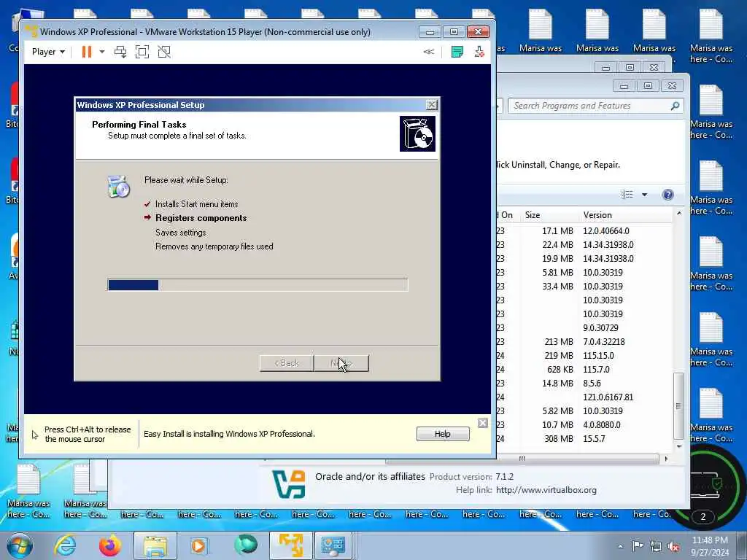The height and width of the screenshot is (560, 747).
Task: Toggle Unity mode icon in VMware toolbar
Action: (164, 52)
